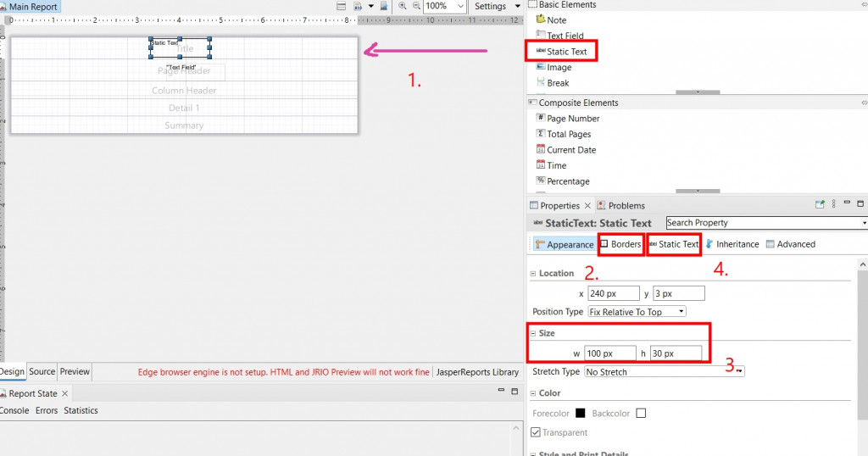The height and width of the screenshot is (456, 868).
Task: Click the Inheritance blue arrow icon
Action: pyautogui.click(x=709, y=243)
